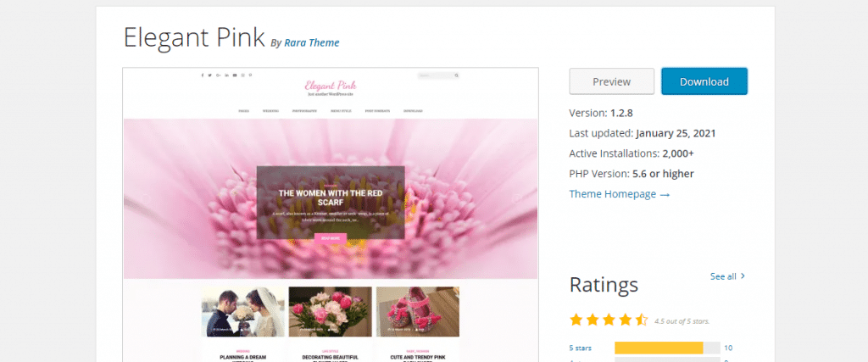Open the Theme Homepage link
The image size is (868, 362).
coord(620,194)
